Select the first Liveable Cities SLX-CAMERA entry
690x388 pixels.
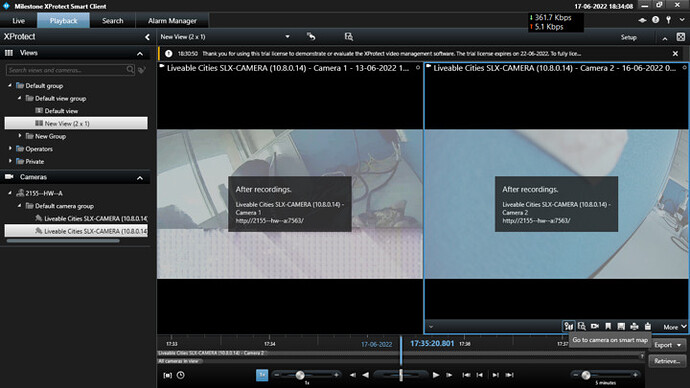[92, 218]
